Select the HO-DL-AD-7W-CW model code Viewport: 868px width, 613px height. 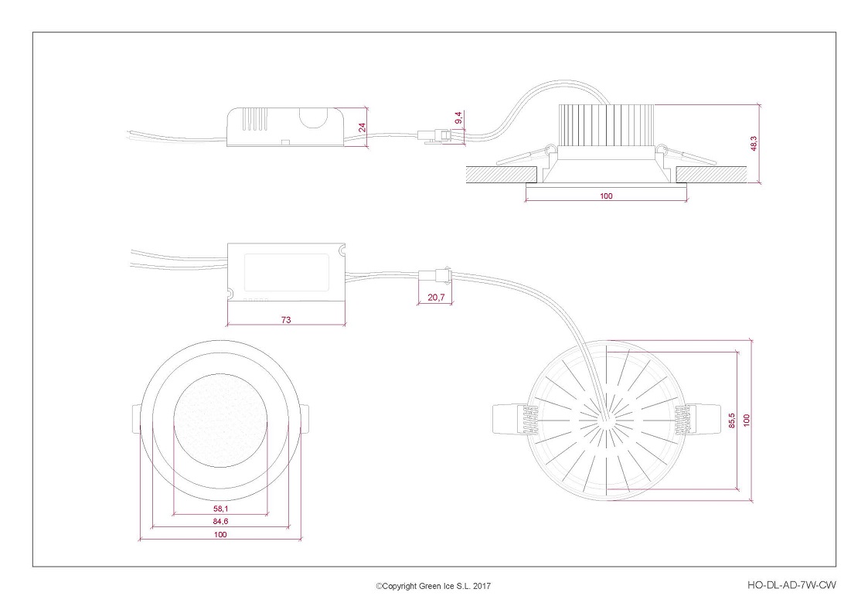(791, 584)
